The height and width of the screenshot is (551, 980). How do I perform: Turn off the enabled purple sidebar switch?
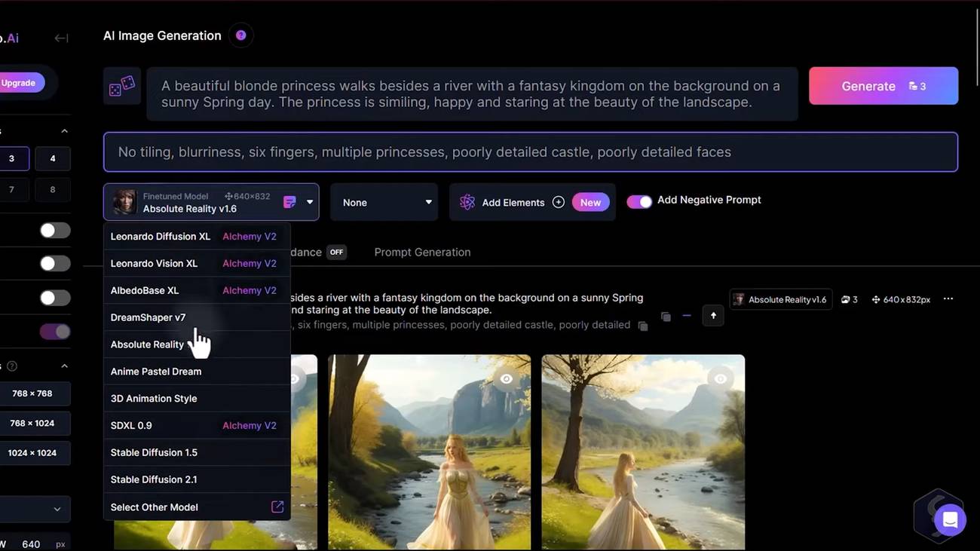(55, 332)
